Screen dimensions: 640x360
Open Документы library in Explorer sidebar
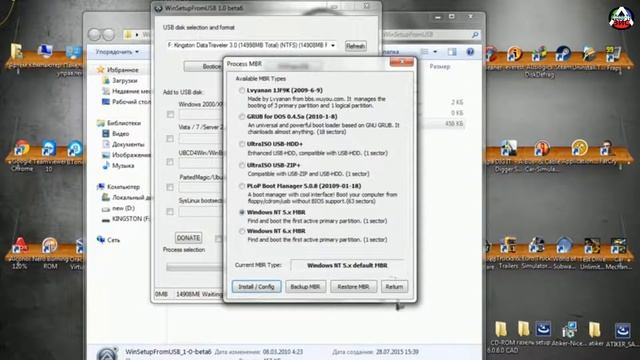coord(123,144)
